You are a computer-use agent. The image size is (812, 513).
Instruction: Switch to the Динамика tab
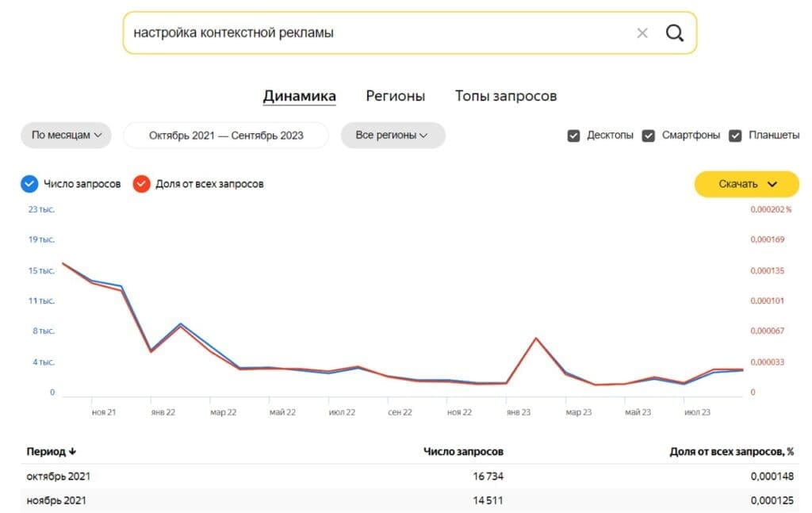pyautogui.click(x=299, y=96)
